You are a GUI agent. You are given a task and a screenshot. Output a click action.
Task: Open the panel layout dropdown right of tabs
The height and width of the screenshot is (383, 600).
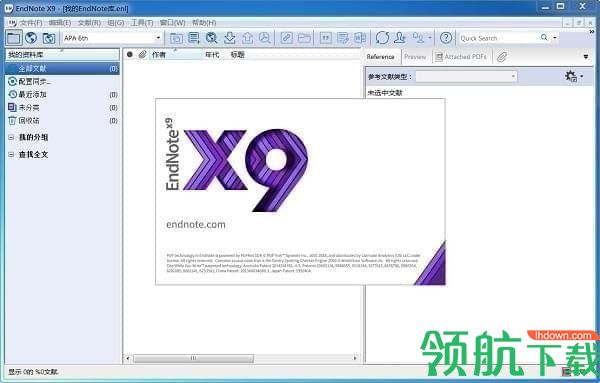[x=586, y=57]
